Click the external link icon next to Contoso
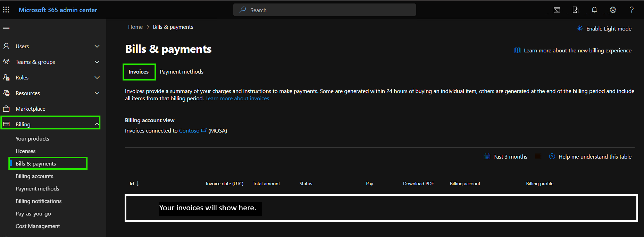The height and width of the screenshot is (237, 644). 204,130
